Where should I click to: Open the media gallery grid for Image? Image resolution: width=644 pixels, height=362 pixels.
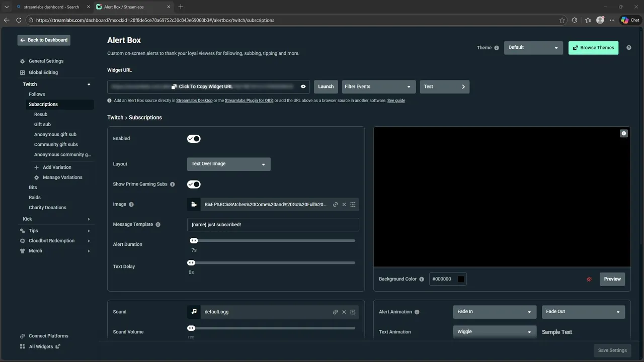point(353,205)
